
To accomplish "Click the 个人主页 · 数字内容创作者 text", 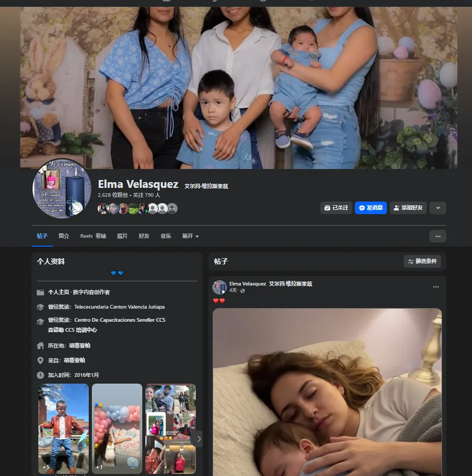I will coord(79,292).
